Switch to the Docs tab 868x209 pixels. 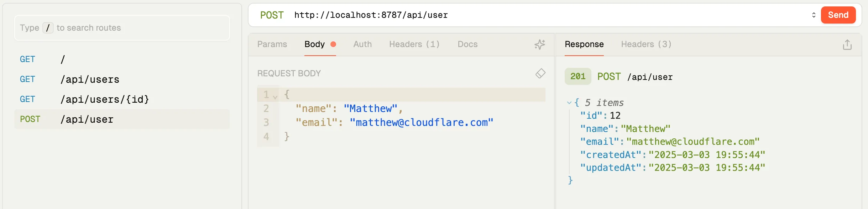[x=467, y=44]
